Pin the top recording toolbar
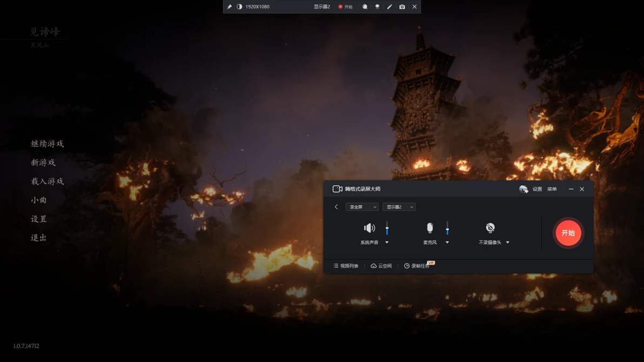Image resolution: width=644 pixels, height=362 pixels. coord(230,6)
